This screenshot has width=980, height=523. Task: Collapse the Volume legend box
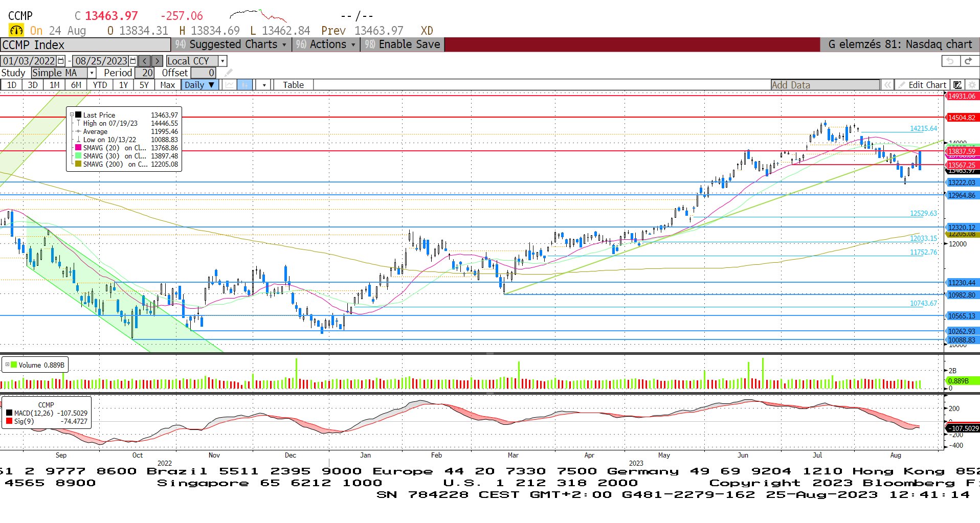pos(7,365)
